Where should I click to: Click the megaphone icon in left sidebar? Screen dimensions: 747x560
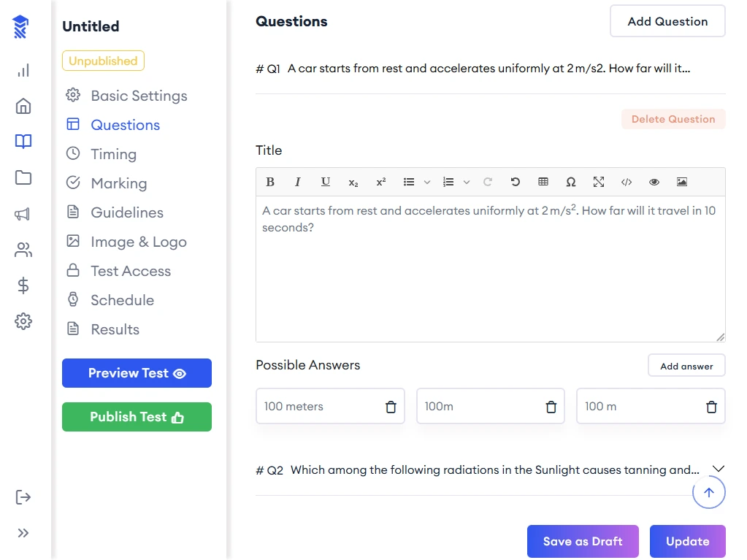[23, 214]
